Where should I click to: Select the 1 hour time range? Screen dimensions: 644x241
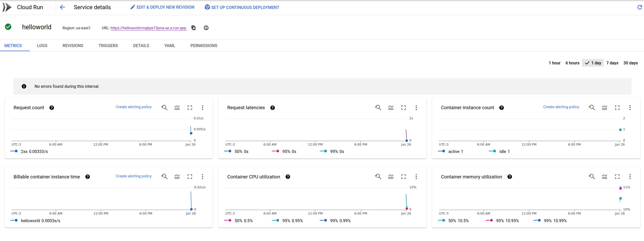554,63
